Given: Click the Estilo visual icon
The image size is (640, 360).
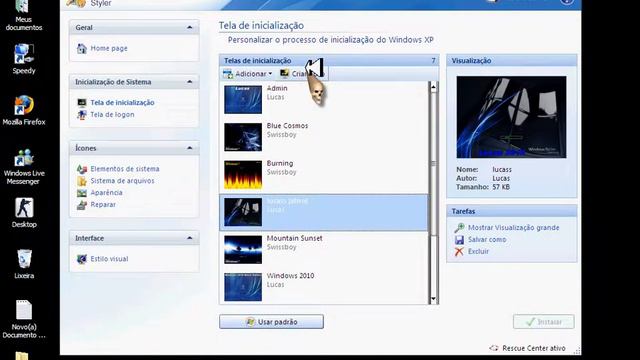Looking at the screenshot, I should point(82,259).
